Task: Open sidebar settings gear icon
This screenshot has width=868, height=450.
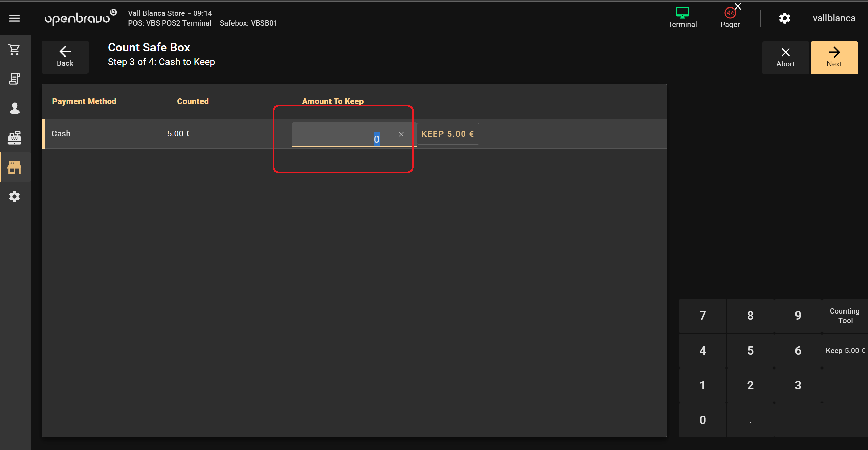Action: (x=14, y=196)
